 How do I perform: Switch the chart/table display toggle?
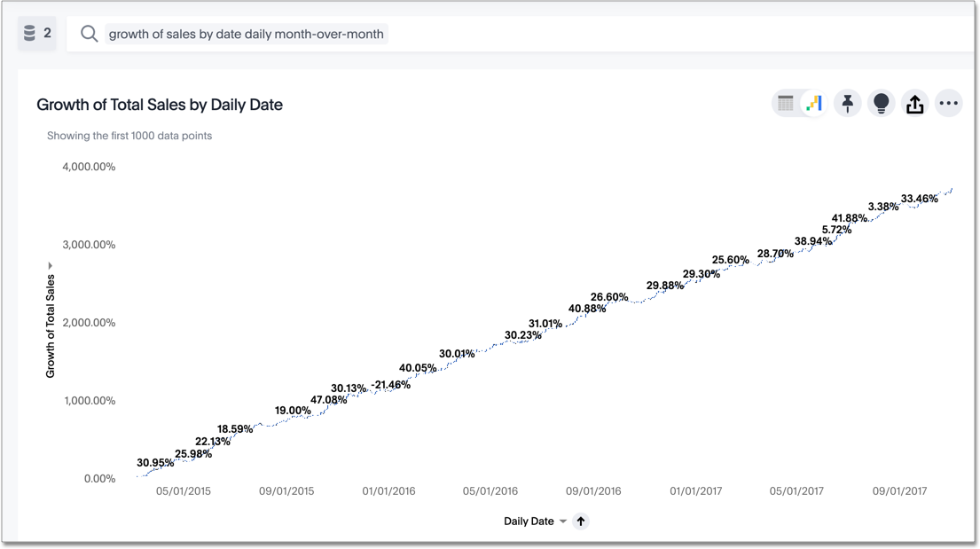click(x=802, y=103)
